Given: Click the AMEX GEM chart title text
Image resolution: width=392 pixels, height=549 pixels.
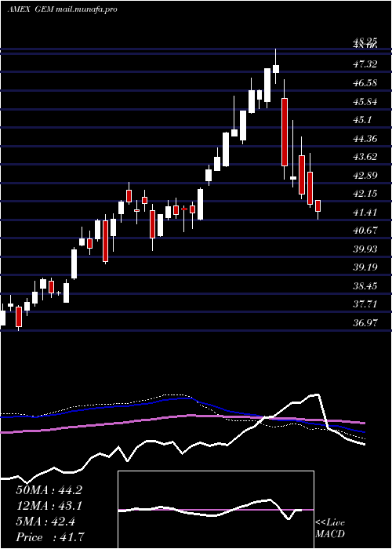Looking at the screenshot, I should tap(30, 9).
